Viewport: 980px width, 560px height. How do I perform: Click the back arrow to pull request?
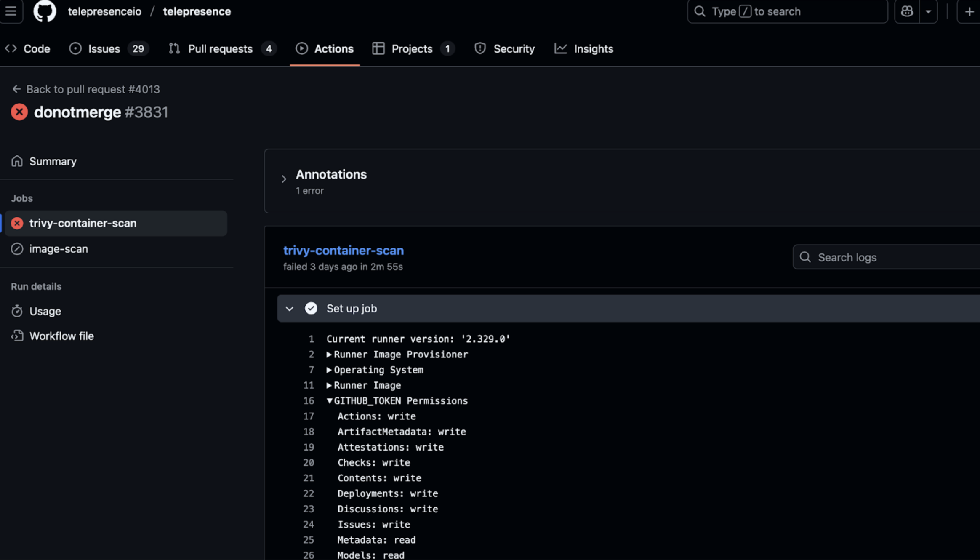click(16, 89)
